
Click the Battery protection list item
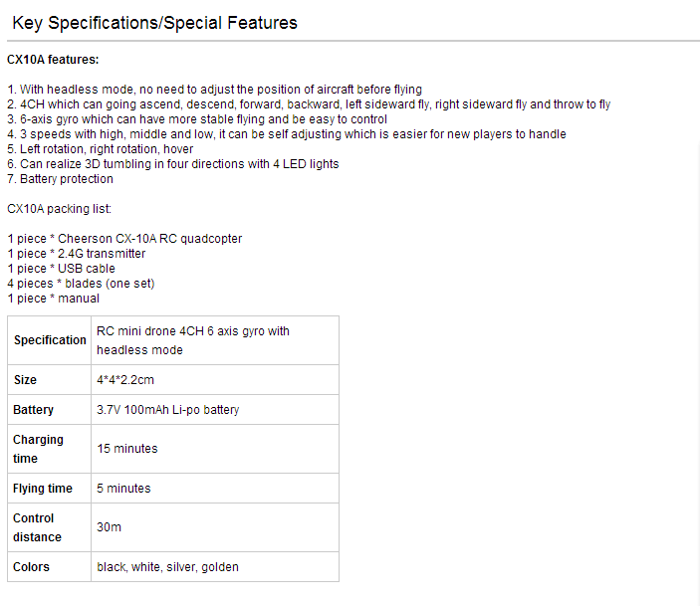(60, 179)
